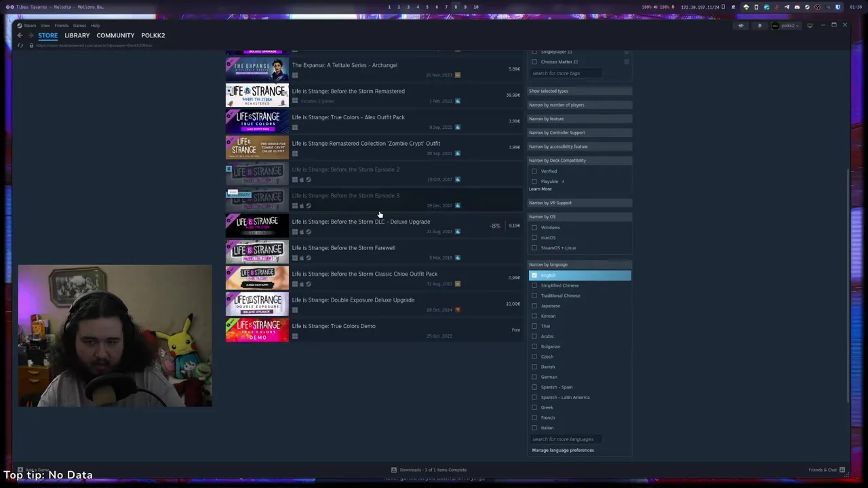868x488 pixels.
Task: Click Manage language preferences link
Action: [563, 450]
